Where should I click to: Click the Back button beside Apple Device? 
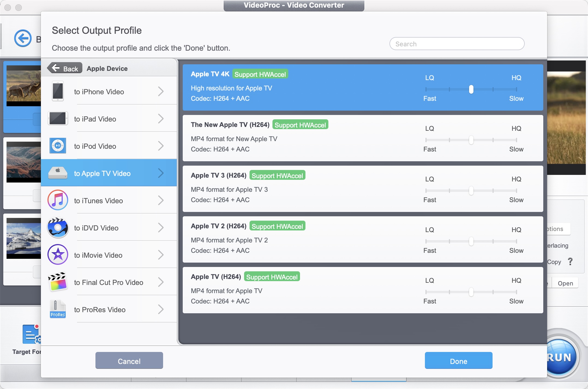pos(65,68)
